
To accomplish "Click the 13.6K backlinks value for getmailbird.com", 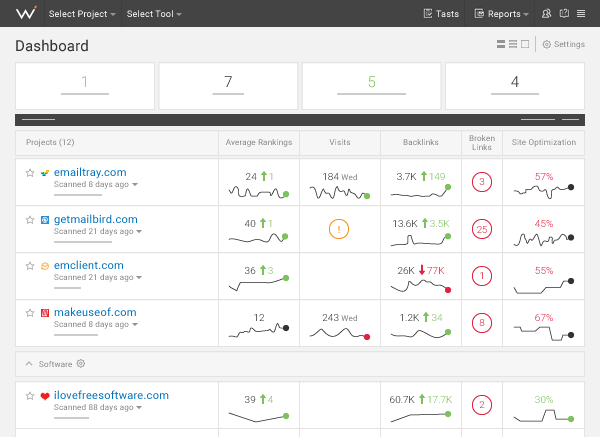I will 405,223.
